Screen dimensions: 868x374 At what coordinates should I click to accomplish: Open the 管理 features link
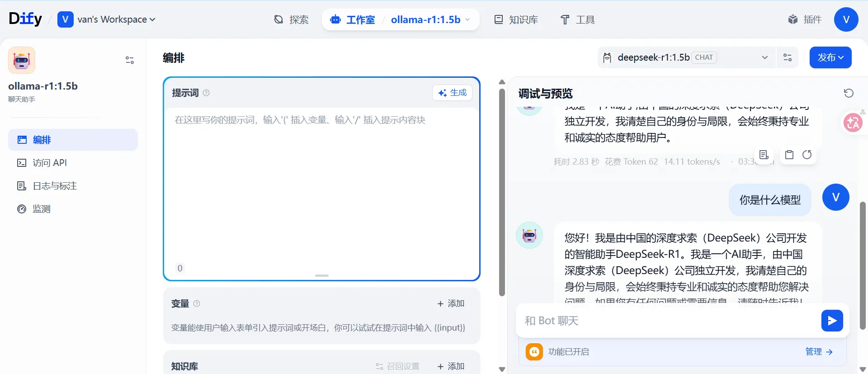tap(819, 352)
